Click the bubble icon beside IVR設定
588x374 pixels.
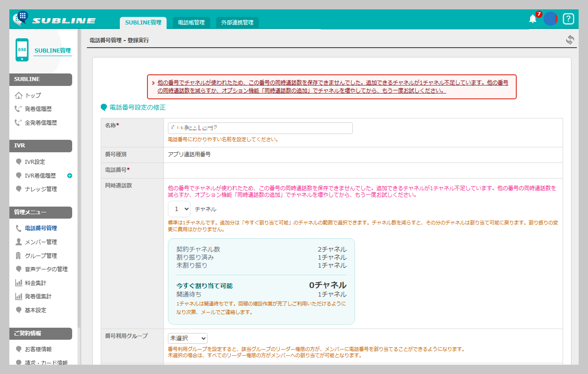click(18, 162)
